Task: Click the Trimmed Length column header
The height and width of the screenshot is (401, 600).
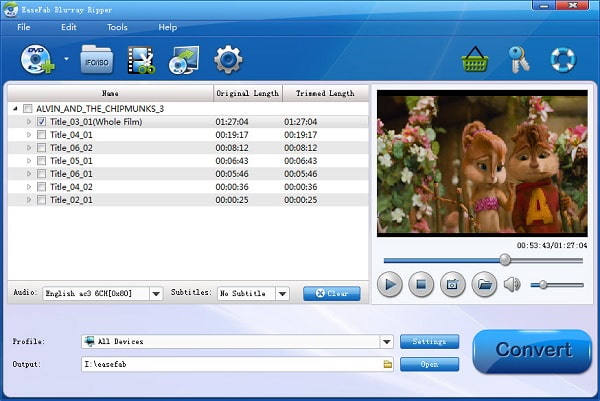Action: pyautogui.click(x=325, y=93)
